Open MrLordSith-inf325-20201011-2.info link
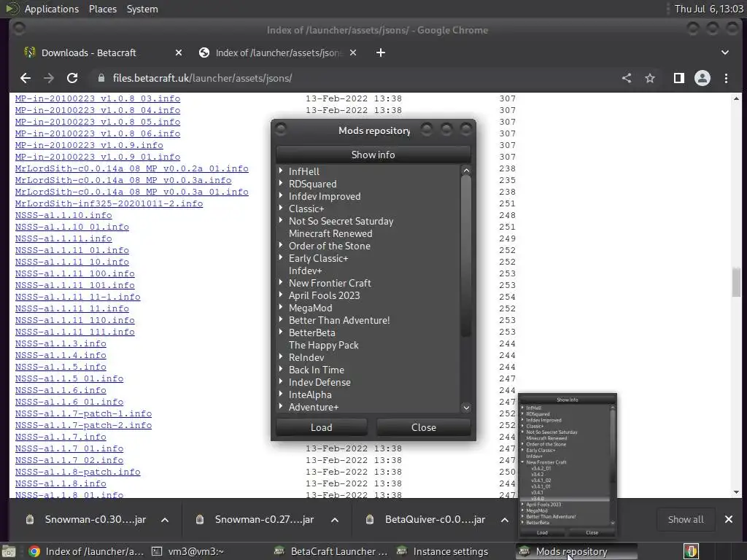This screenshot has width=747, height=560. 109,204
